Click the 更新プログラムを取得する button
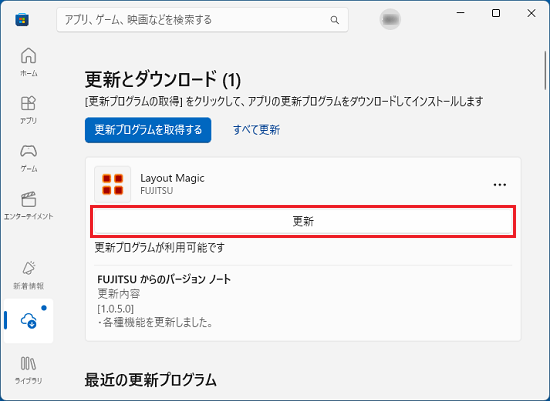This screenshot has height=401, width=550. tap(148, 130)
